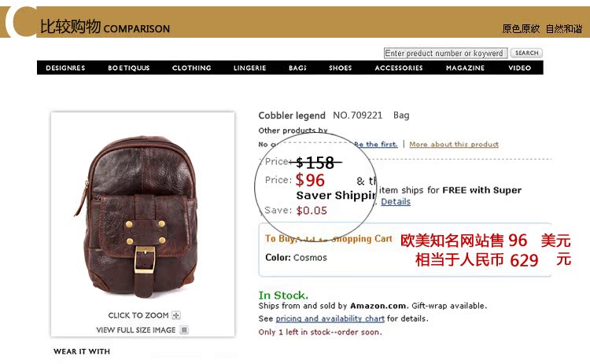Open the SHOES category
The image size is (590, 364).
[340, 68]
